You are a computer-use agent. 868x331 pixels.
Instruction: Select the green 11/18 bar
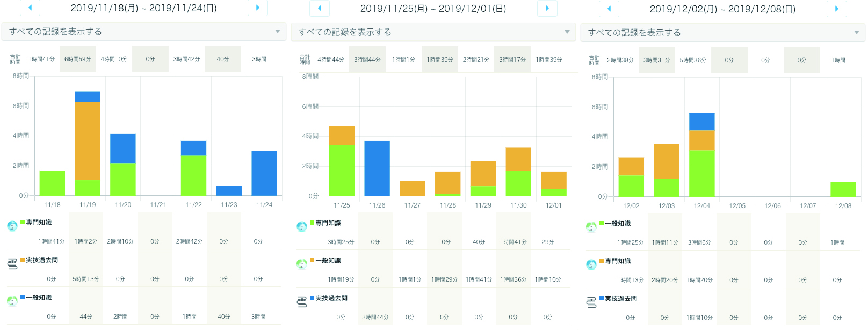52,183
